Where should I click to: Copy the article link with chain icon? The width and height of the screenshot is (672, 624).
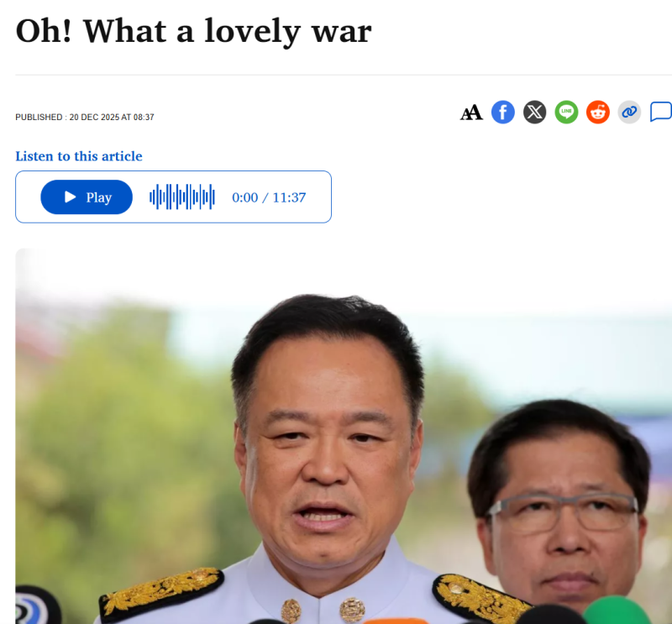click(629, 113)
